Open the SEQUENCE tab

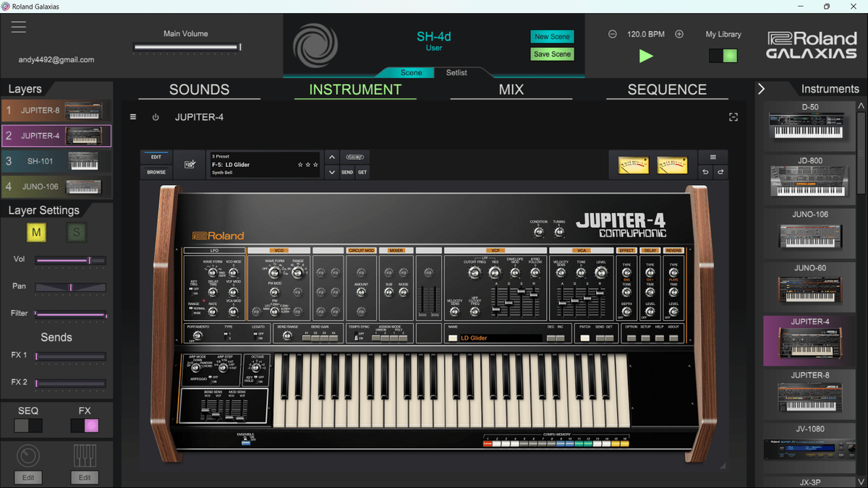pyautogui.click(x=667, y=90)
